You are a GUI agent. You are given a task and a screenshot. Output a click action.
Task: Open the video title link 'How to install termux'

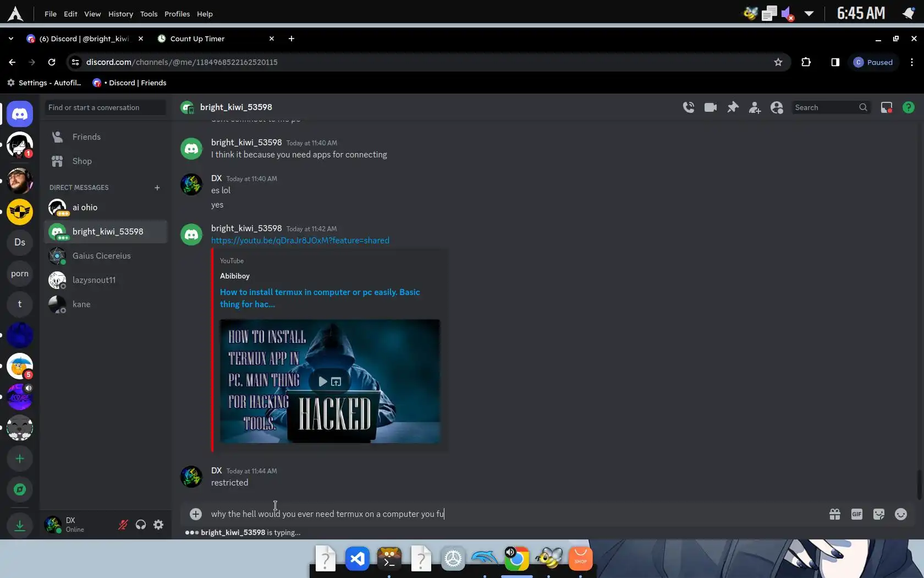(320, 298)
